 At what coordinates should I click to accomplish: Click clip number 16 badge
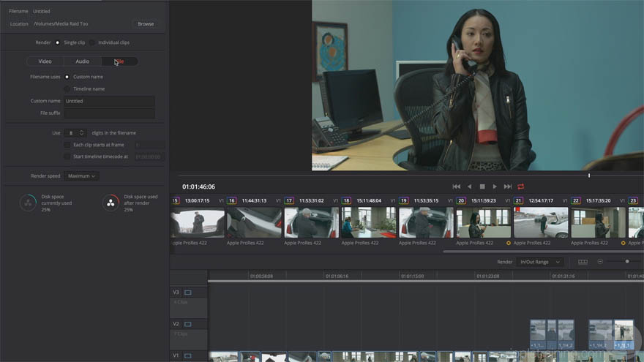(232, 200)
